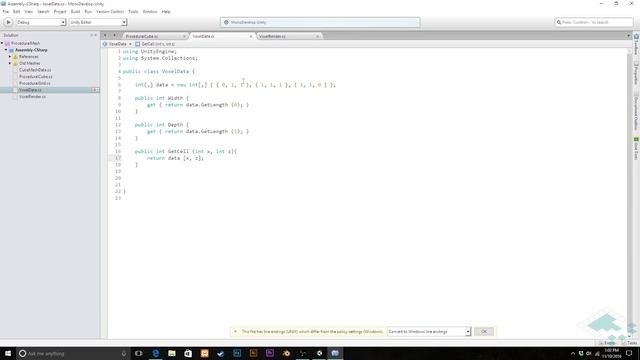Expand the Old Meshes folder
640x360 pixels.
click(10, 63)
